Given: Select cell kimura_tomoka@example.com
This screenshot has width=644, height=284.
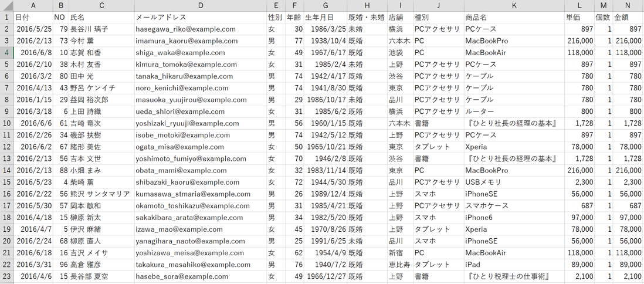Looking at the screenshot, I should tap(201, 65).
